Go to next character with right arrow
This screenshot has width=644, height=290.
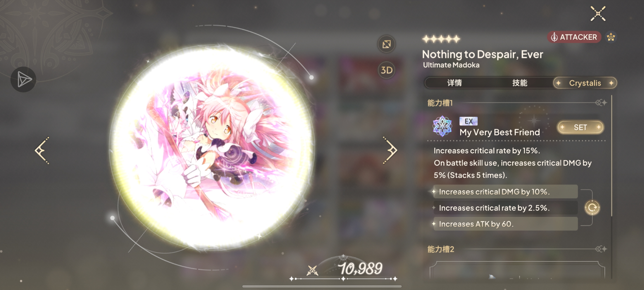[x=390, y=150]
